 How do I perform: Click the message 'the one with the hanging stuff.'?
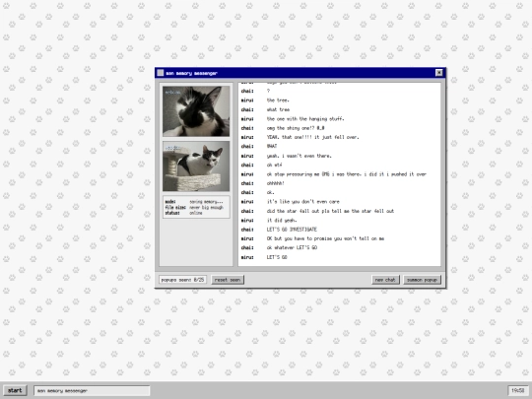click(x=305, y=119)
